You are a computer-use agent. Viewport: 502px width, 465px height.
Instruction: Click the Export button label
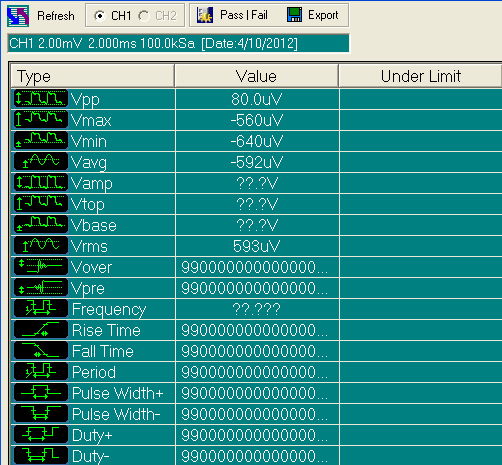(x=323, y=15)
